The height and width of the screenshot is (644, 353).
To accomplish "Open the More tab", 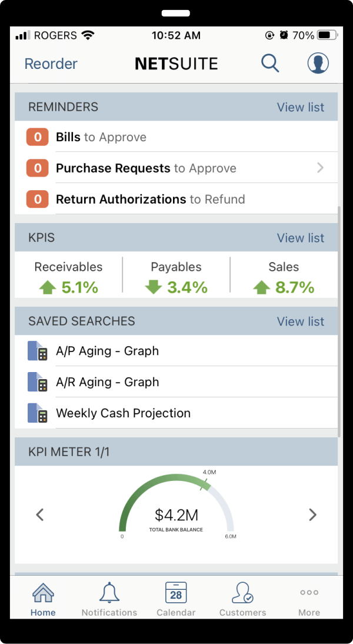I will coord(309,600).
